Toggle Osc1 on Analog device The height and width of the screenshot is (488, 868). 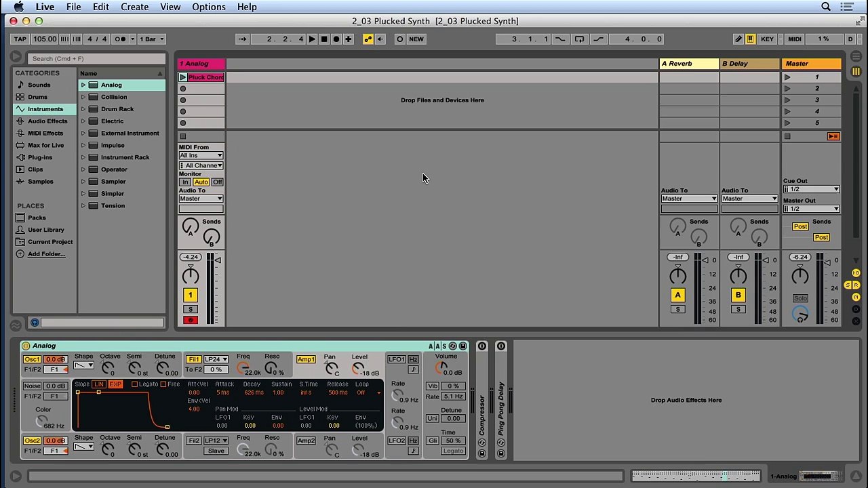pos(32,359)
